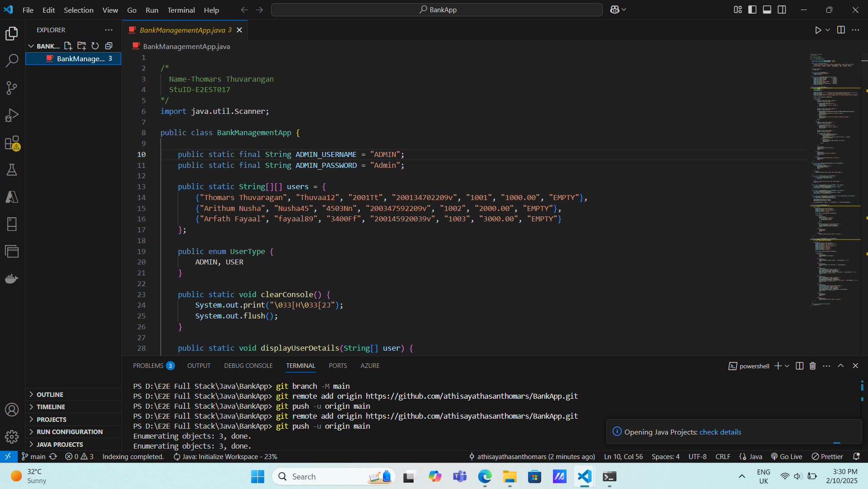This screenshot has width=868, height=489.
Task: Expand the JAVA PROJECTS section
Action: (x=73, y=445)
